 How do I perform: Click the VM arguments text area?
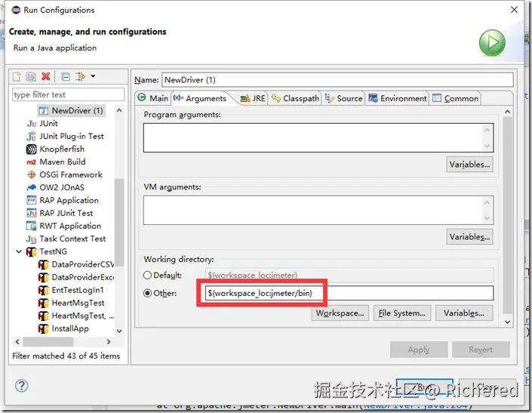point(318,210)
